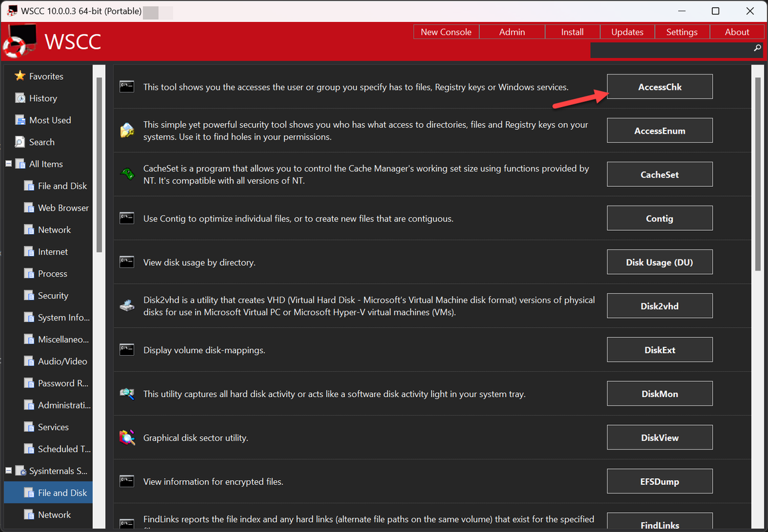Click the All Items folder icon

[x=20, y=164]
